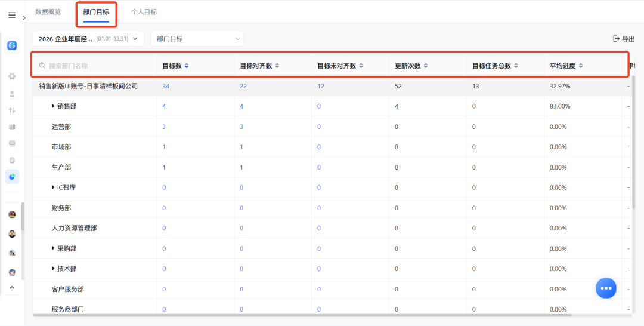Switch to the 数据概览 tab
The height and width of the screenshot is (326, 644).
point(48,12)
